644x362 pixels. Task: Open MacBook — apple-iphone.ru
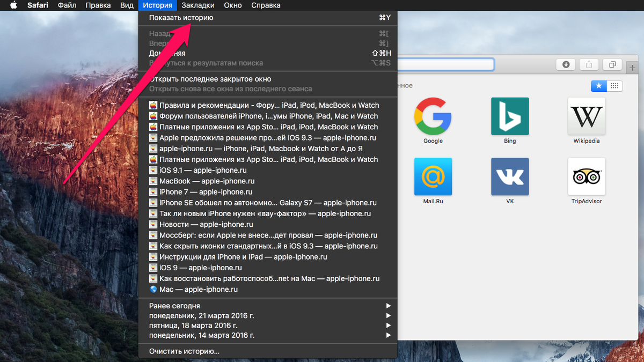[268, 181]
